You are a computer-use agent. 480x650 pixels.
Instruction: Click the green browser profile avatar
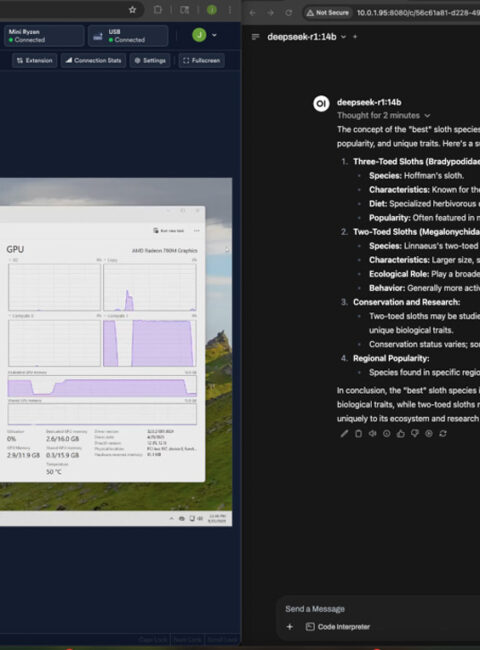coord(212,10)
